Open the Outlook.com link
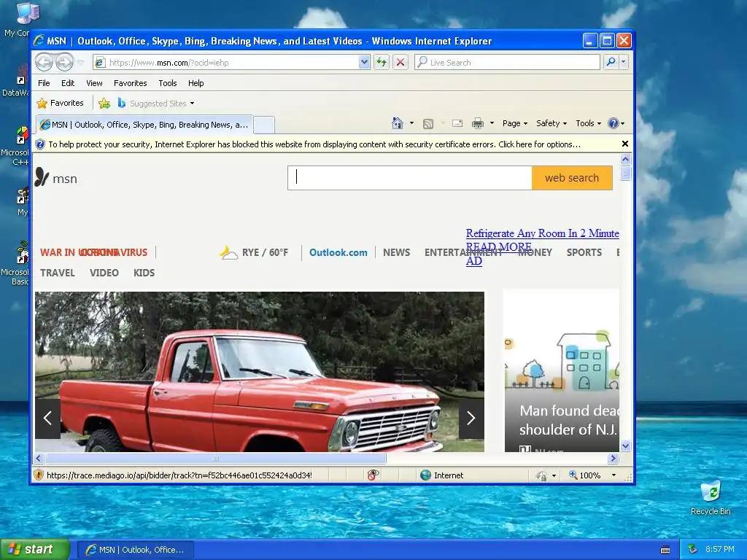This screenshot has height=560, width=747. coord(338,252)
